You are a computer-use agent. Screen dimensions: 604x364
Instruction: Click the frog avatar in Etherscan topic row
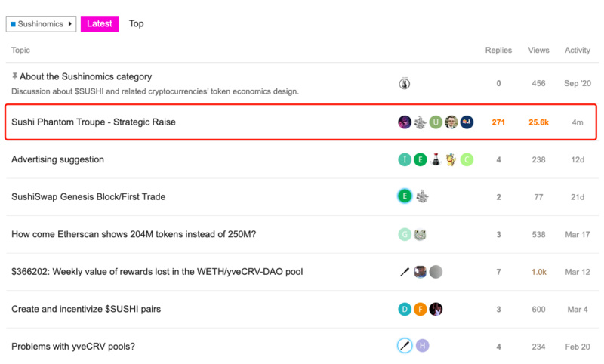point(420,234)
